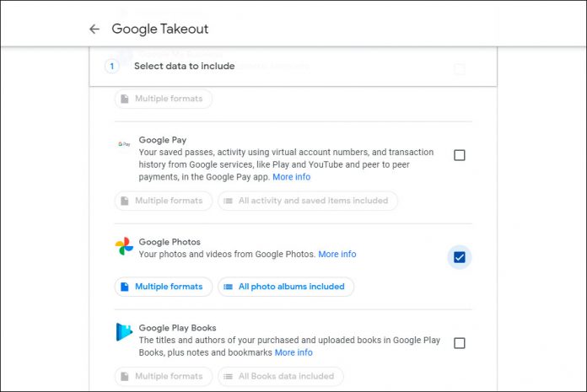Open All photo albums included selector
This screenshot has height=392, width=587.
point(286,287)
